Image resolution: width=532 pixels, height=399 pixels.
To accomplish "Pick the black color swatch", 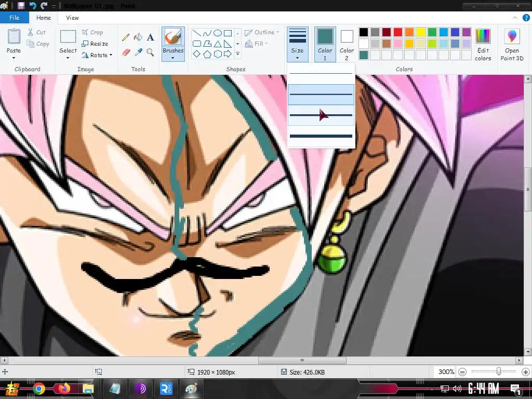I will coord(363,32).
